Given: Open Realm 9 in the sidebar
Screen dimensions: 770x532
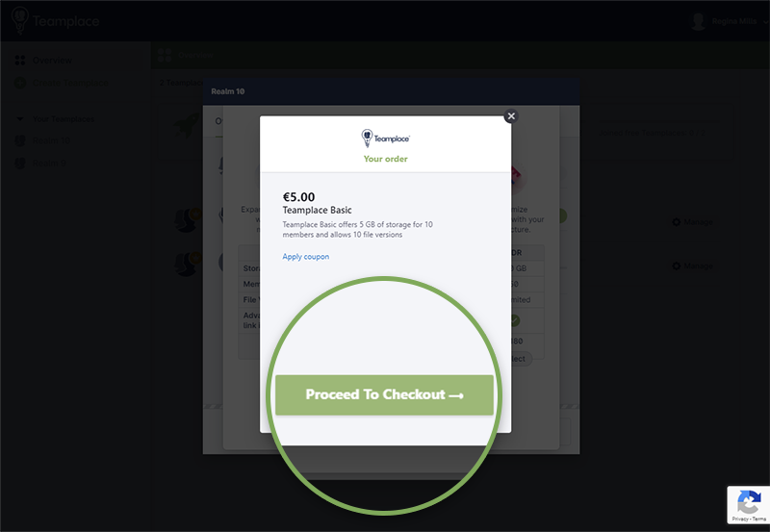Looking at the screenshot, I should point(49,163).
